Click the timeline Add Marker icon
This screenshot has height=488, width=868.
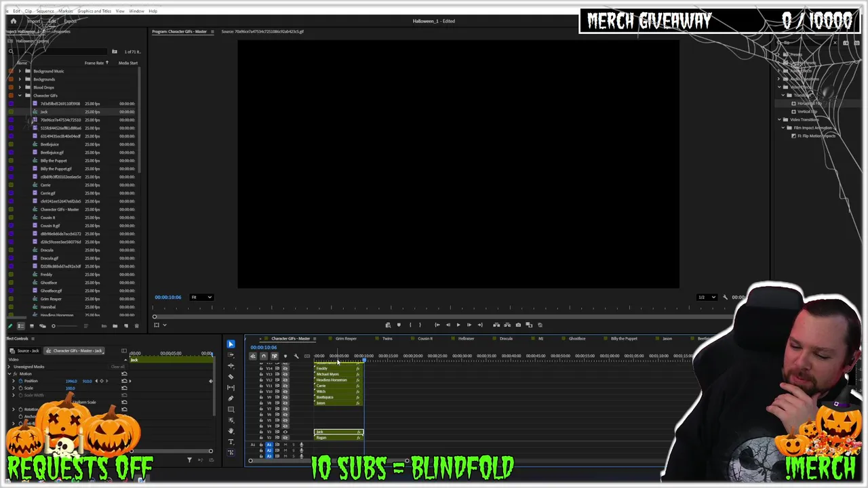285,356
